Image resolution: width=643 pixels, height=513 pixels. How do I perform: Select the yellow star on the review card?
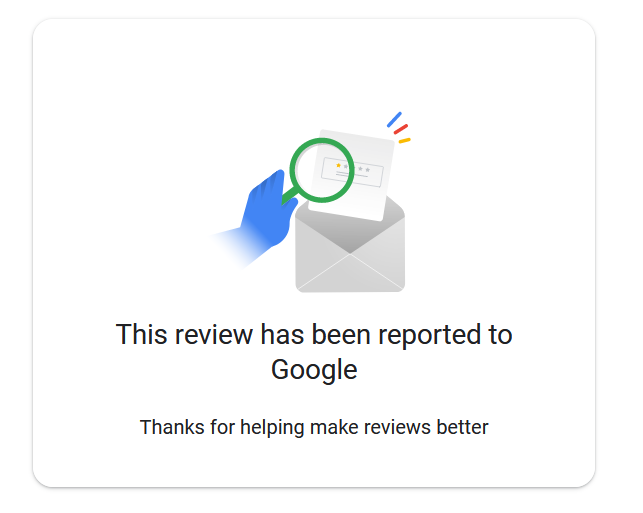[338, 165]
